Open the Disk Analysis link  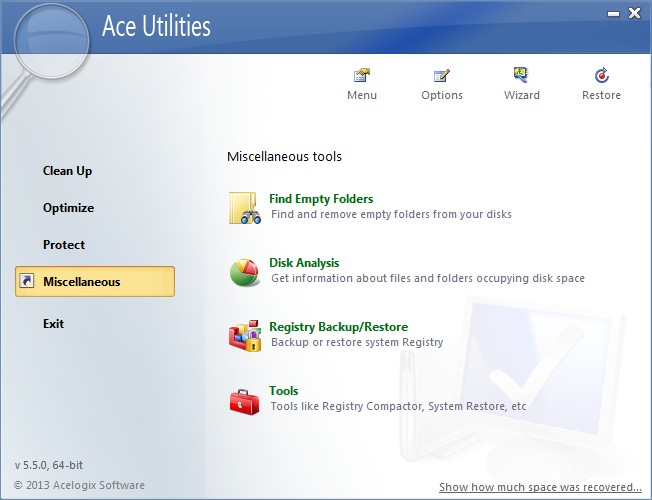point(304,263)
